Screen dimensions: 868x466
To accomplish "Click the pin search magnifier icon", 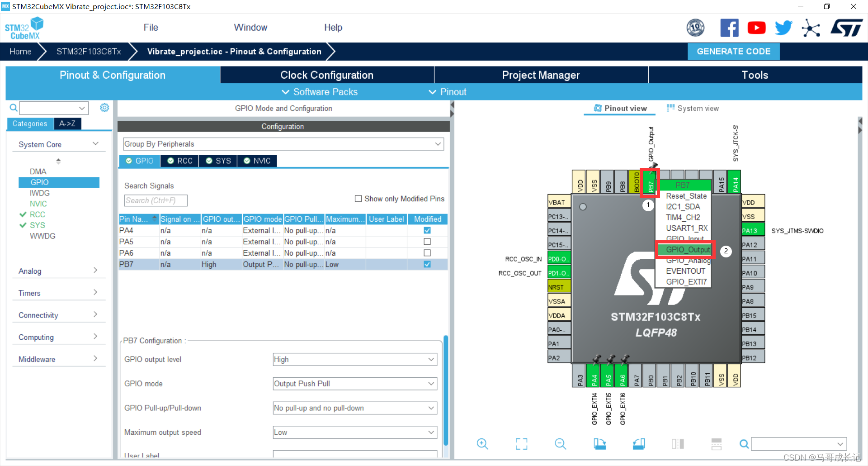I will point(744,444).
